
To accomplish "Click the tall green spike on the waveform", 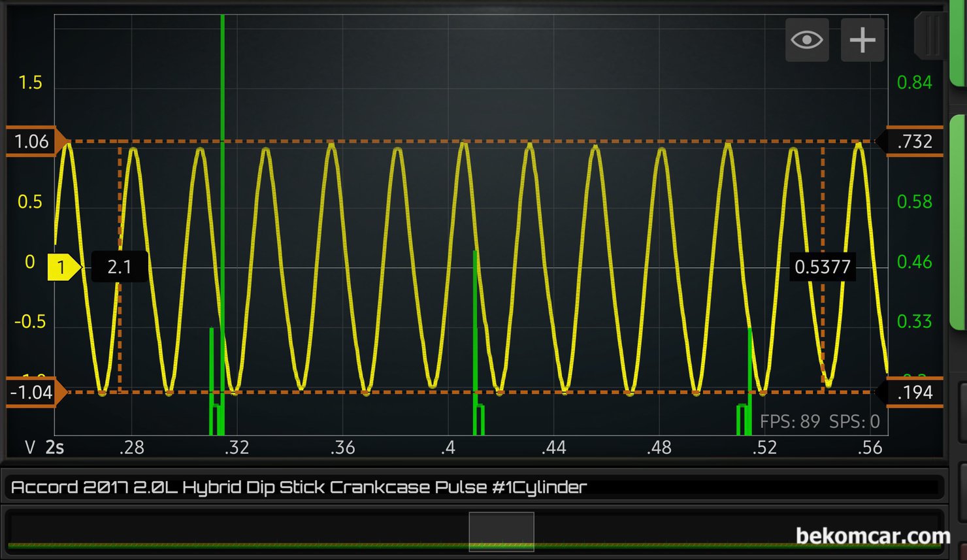I will coord(223,78).
